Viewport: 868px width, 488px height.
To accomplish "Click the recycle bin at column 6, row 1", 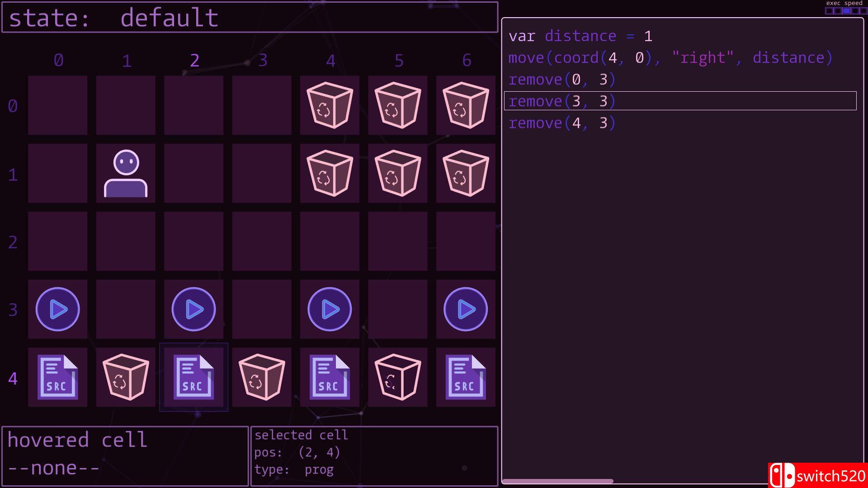I will click(466, 174).
